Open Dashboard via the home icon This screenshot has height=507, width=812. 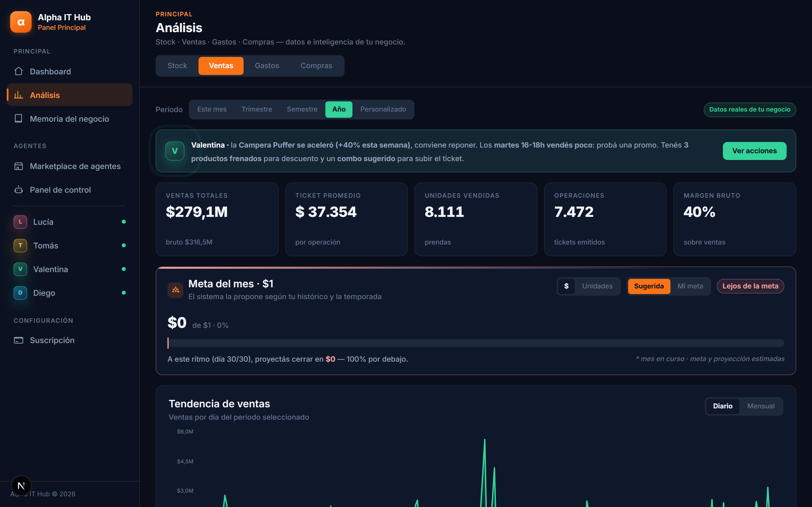(18, 72)
